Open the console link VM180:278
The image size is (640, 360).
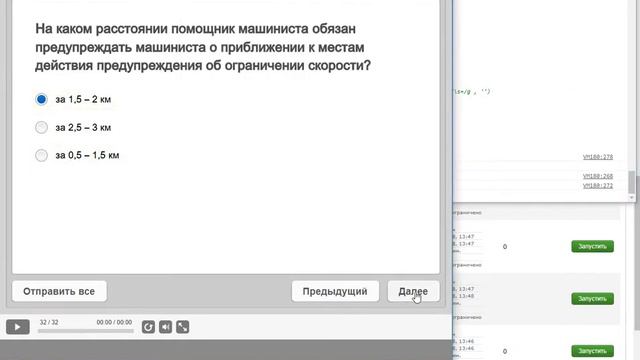pyautogui.click(x=598, y=157)
